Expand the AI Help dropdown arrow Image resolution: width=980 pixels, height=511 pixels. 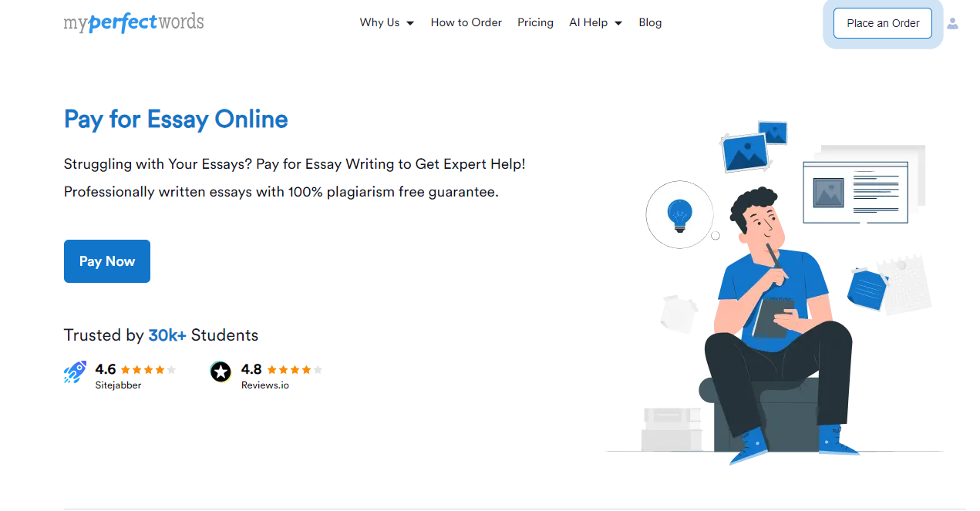pos(618,23)
